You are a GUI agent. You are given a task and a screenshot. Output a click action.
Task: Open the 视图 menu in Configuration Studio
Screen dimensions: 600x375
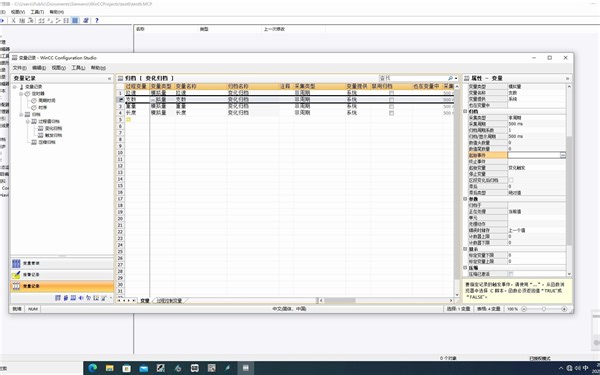coord(59,68)
